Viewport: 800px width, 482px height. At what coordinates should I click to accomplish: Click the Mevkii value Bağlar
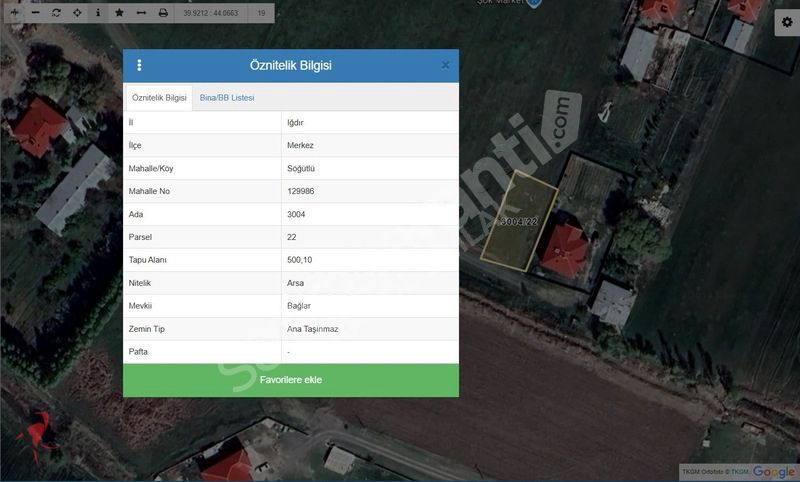[299, 306]
